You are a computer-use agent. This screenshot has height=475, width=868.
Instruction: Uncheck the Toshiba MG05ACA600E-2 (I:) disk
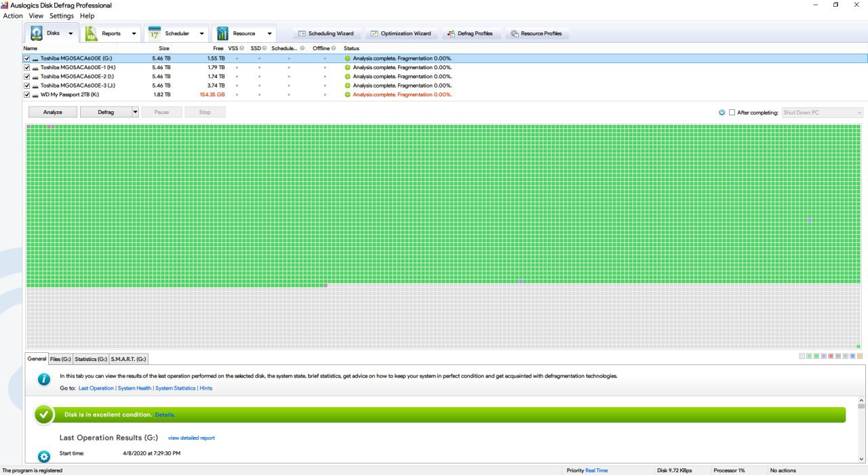[27, 76]
